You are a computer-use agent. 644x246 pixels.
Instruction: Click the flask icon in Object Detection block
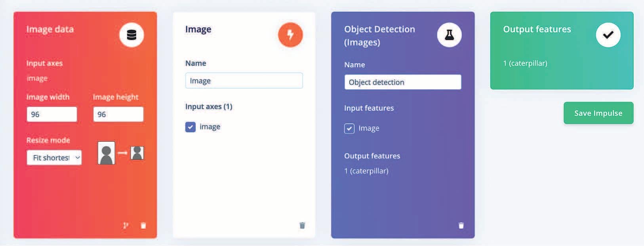449,35
